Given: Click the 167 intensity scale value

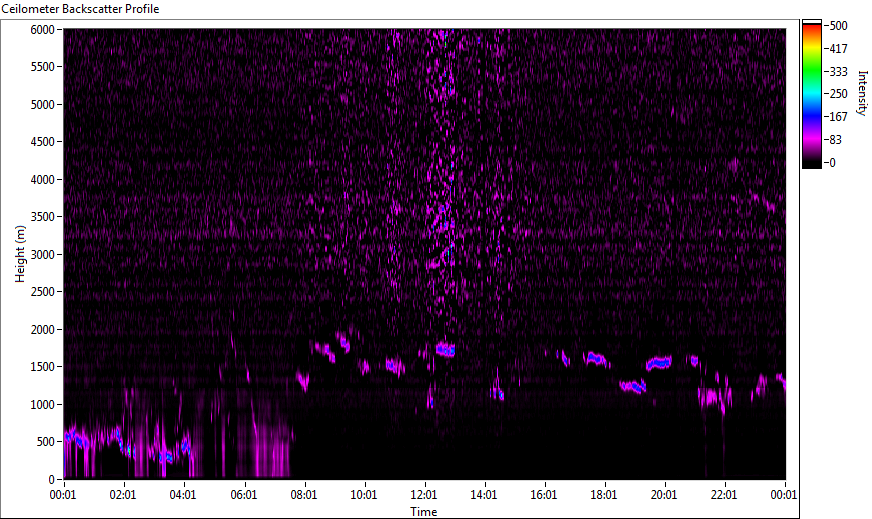Looking at the screenshot, I should click(x=839, y=117).
